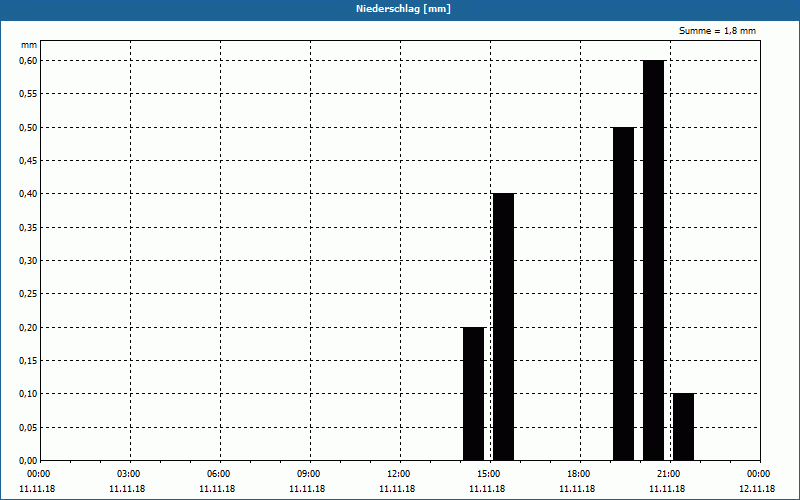Select the 0,25 y-axis value
Viewport: 800px width, 500px height.
tap(28, 294)
